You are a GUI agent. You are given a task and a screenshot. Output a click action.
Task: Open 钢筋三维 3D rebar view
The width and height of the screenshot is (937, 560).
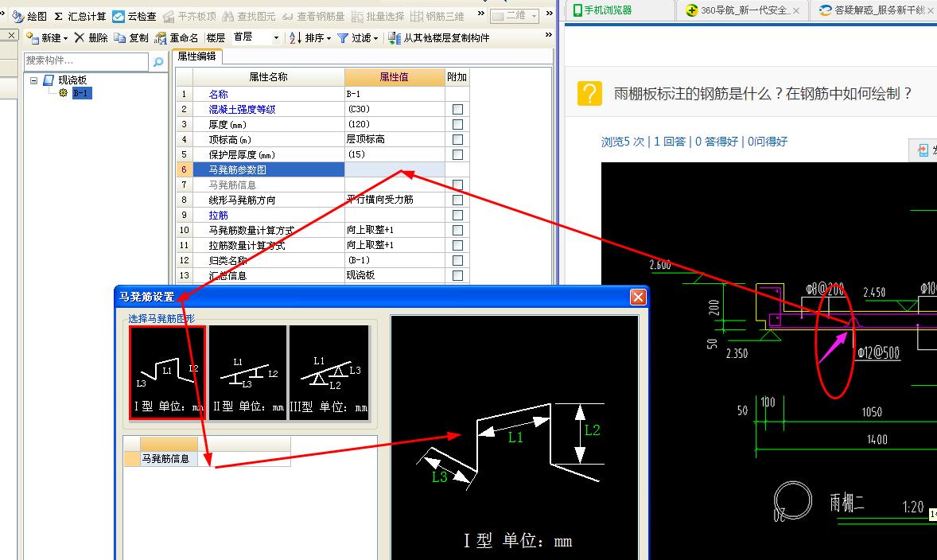(437, 16)
